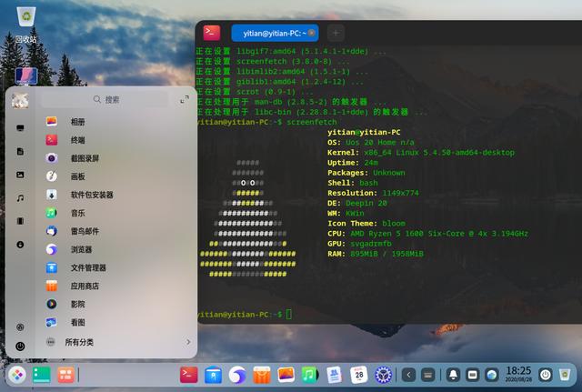Open Browser from dock
This screenshot has height=392, width=582.
pos(237,375)
